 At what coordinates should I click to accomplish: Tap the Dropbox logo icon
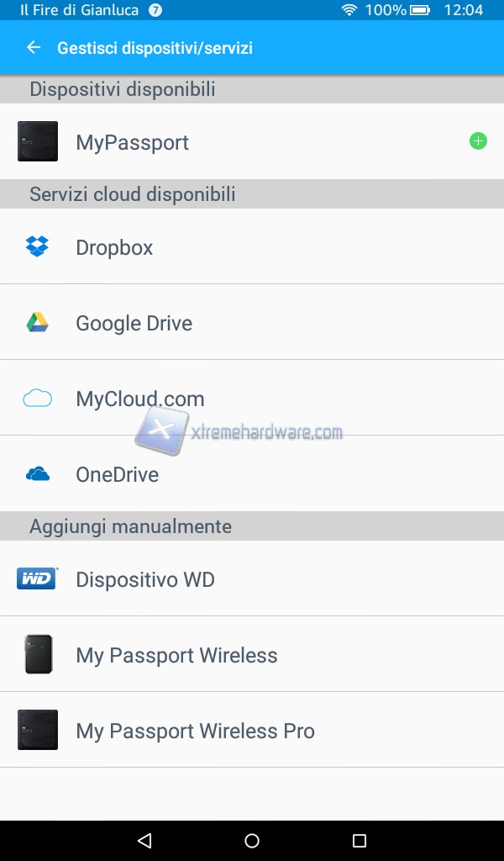[37, 246]
